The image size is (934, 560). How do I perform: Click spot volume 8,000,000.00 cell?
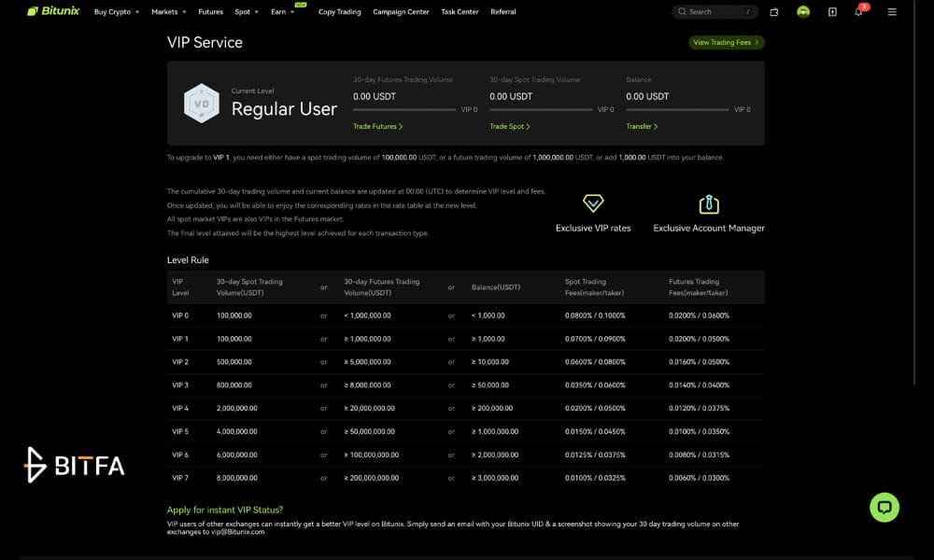(x=237, y=478)
